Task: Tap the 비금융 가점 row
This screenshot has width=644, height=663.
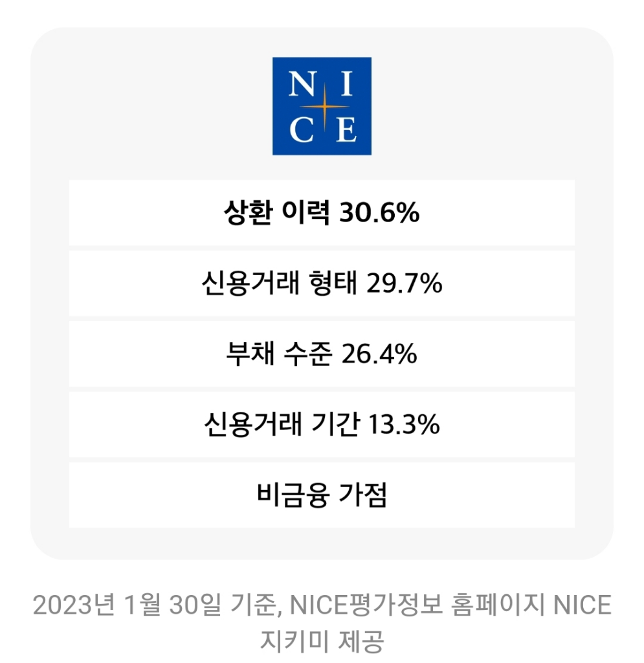Action: [x=322, y=495]
